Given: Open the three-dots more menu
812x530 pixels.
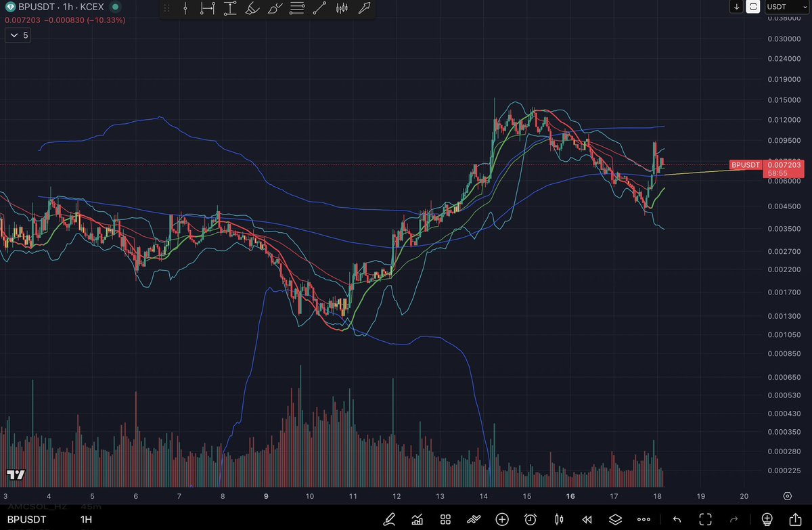Looking at the screenshot, I should click(644, 519).
